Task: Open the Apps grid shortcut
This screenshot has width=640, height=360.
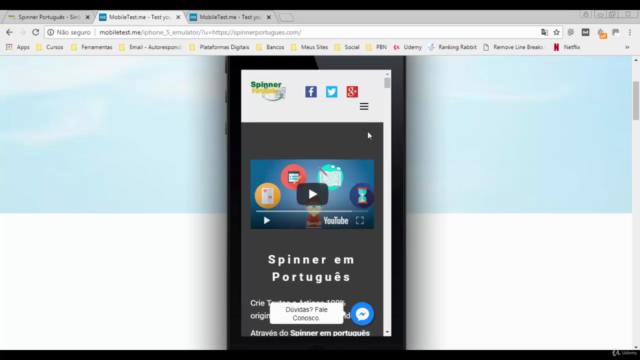Action: pyautogui.click(x=18, y=47)
